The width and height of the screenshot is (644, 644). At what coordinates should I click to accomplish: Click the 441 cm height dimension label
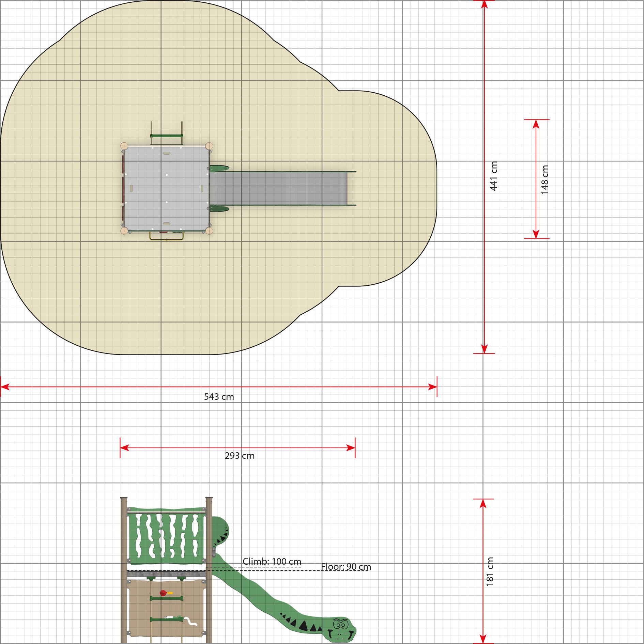click(x=493, y=176)
